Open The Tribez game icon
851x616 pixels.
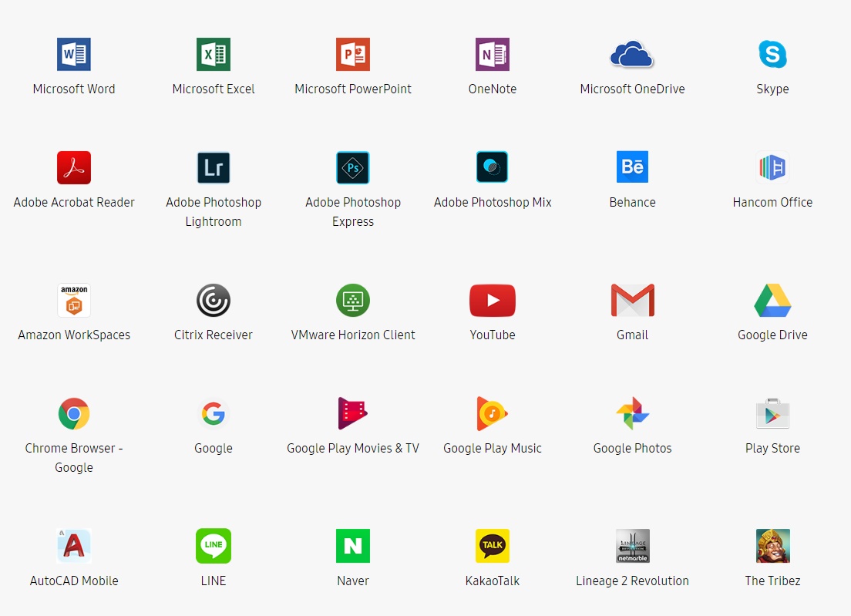click(x=772, y=546)
